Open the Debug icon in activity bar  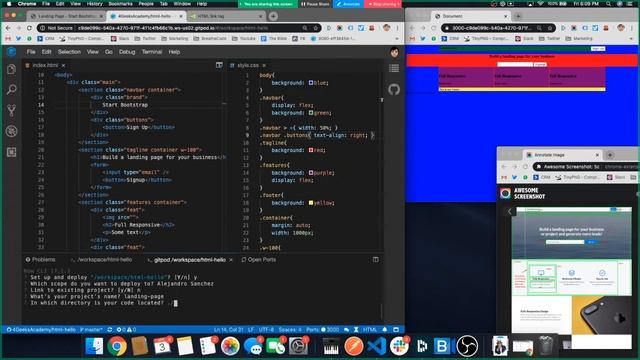(x=11, y=131)
